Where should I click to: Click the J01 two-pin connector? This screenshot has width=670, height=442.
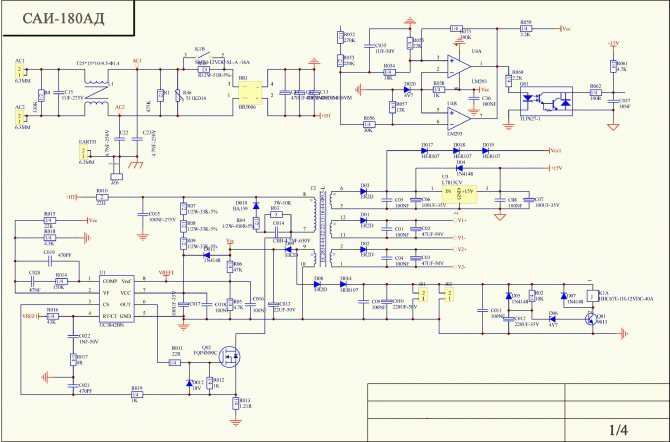click(x=423, y=295)
